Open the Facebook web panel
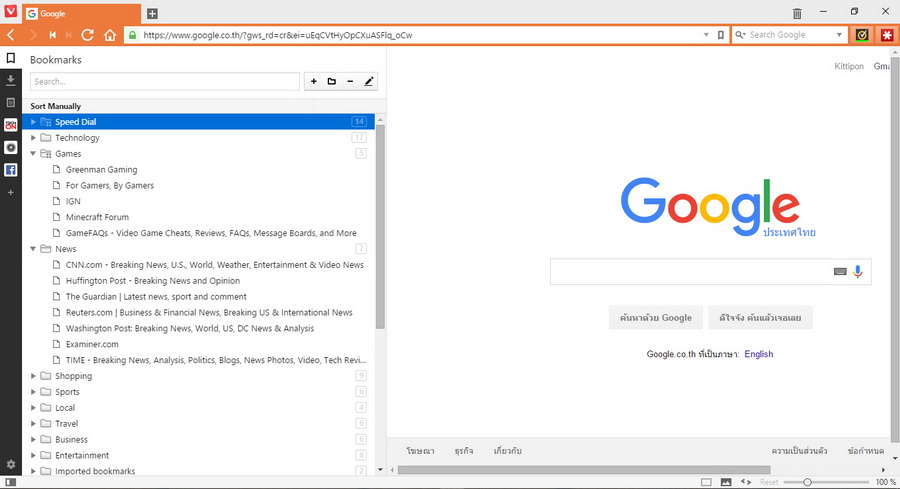Viewport: 900px width, 489px height. click(10, 170)
